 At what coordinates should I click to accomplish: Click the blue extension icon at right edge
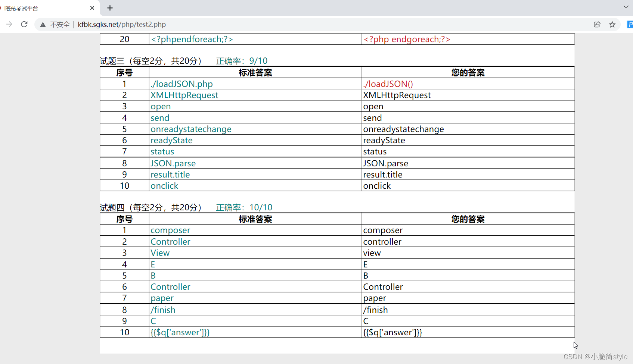click(x=630, y=24)
